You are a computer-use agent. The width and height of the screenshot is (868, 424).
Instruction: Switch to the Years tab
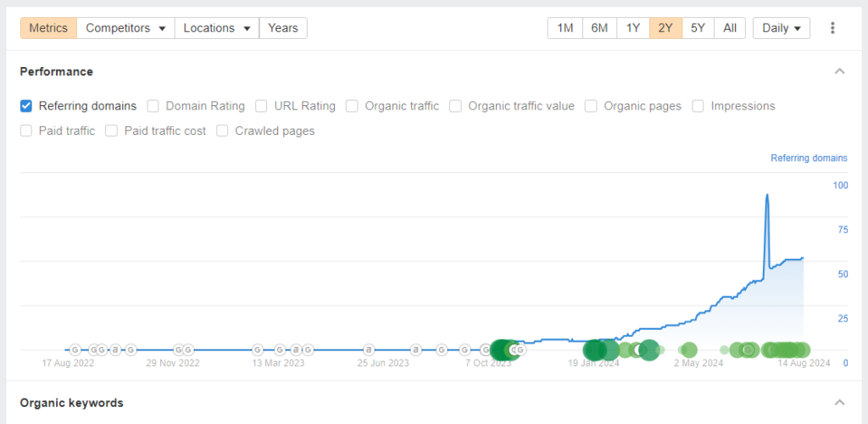pos(283,28)
